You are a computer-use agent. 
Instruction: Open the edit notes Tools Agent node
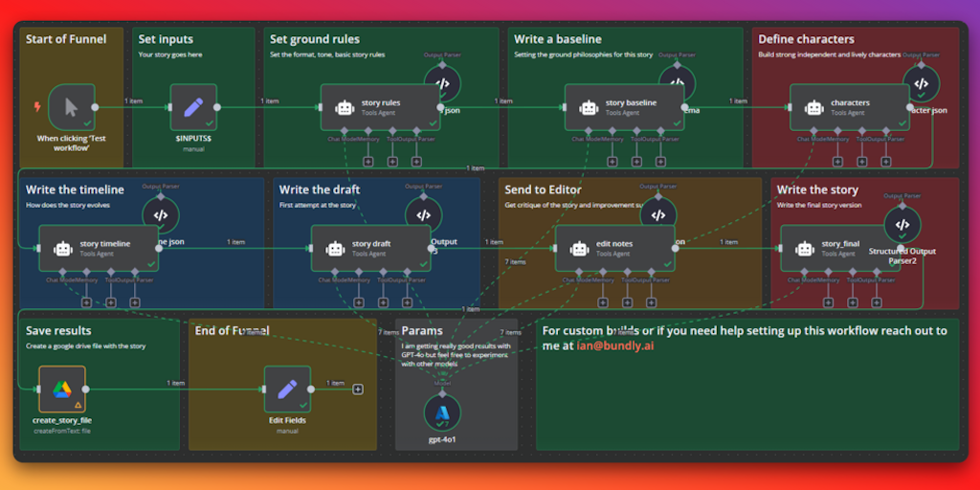(x=615, y=248)
